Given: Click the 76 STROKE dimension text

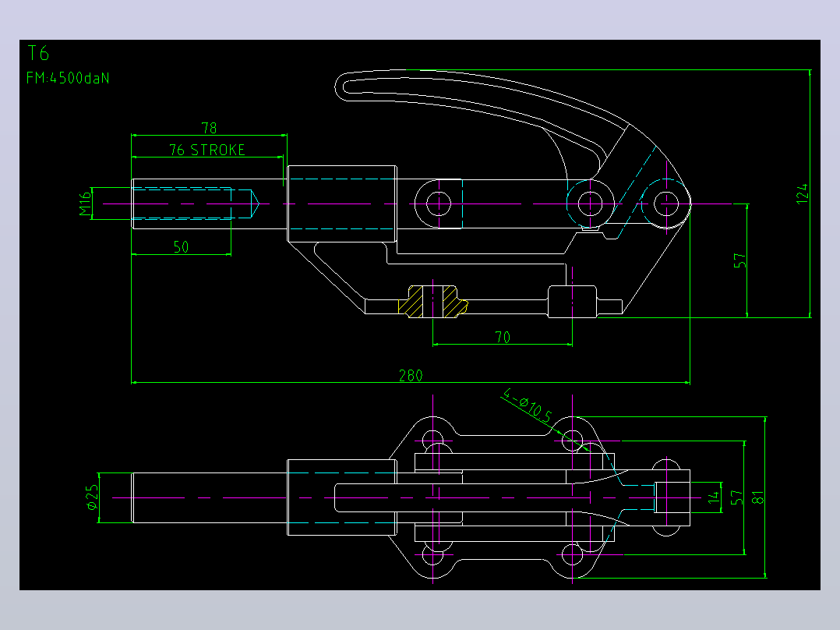Looking at the screenshot, I should 207,150.
